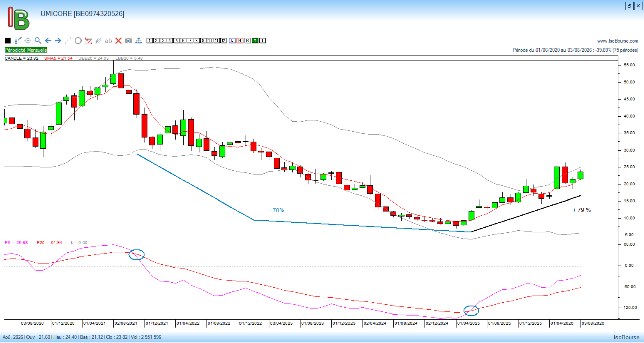This screenshot has height=343, width=644.
Task: Click the 01/04/2025 date axis label
Action: pos(468,323)
